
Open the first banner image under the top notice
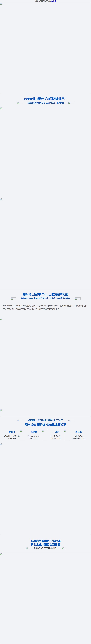pos(45,48)
